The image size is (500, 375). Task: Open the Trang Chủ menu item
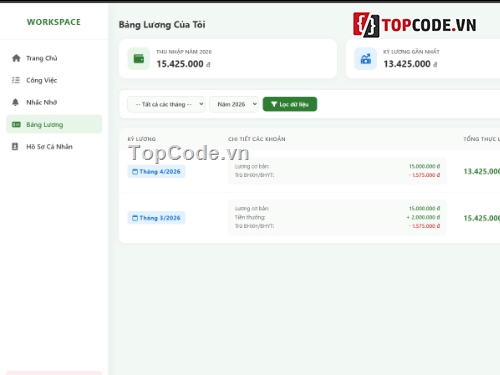[54, 58]
